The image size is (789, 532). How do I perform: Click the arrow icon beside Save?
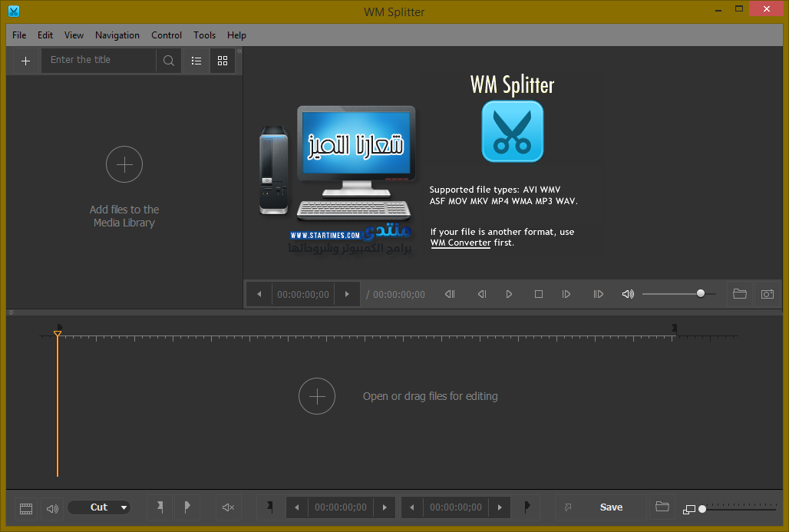tap(568, 507)
